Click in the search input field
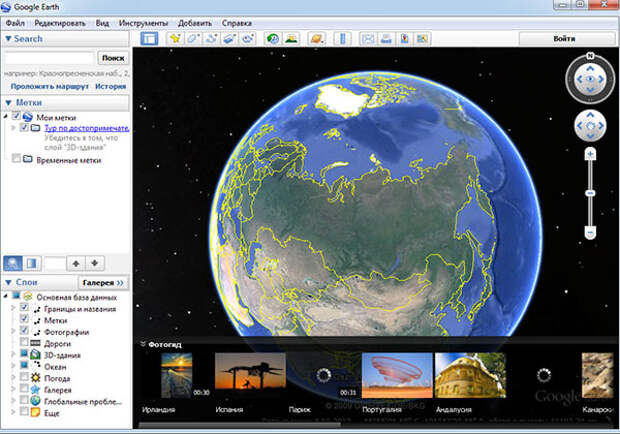The width and height of the screenshot is (620, 434). pyautogui.click(x=49, y=58)
